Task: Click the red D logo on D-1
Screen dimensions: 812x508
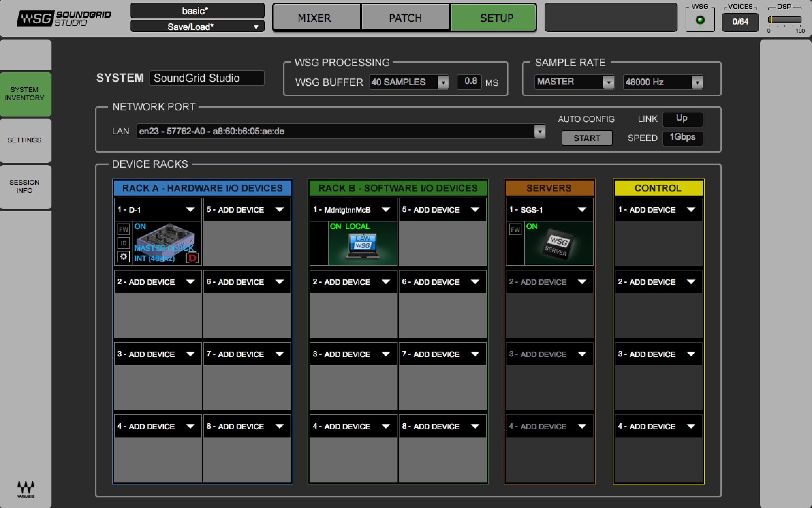Action: pos(192,258)
